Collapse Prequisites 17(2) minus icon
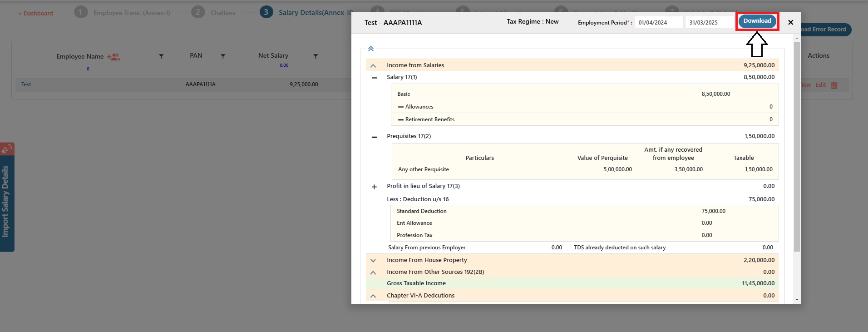Viewport: 868px width, 332px height. [375, 137]
